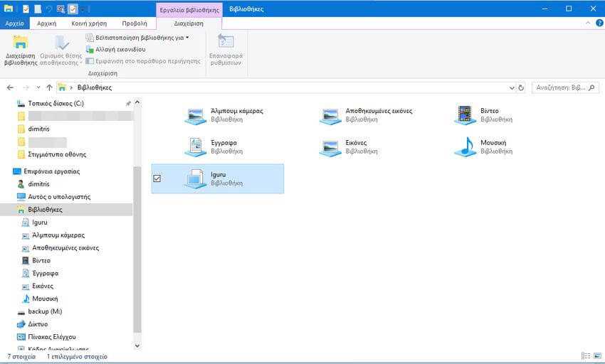Viewport: 605px width, 364px height.
Task: Open Iguru in the navigation tree
Action: tap(35, 222)
